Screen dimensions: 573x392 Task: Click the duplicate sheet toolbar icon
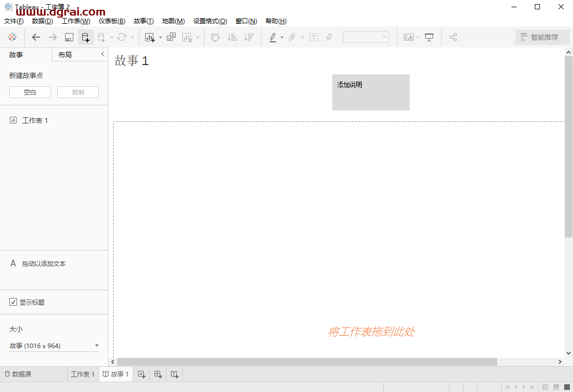[171, 37]
